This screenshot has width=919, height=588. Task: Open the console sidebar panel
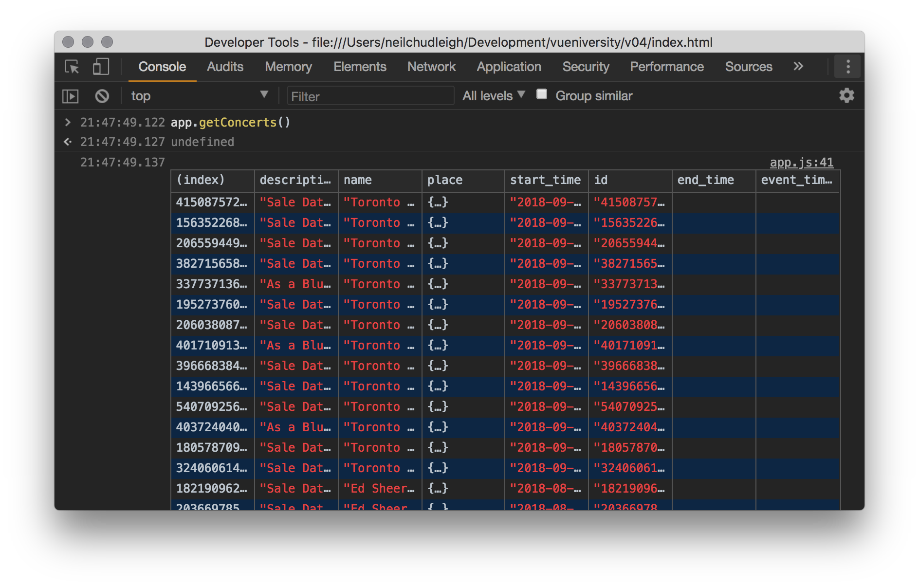[70, 96]
